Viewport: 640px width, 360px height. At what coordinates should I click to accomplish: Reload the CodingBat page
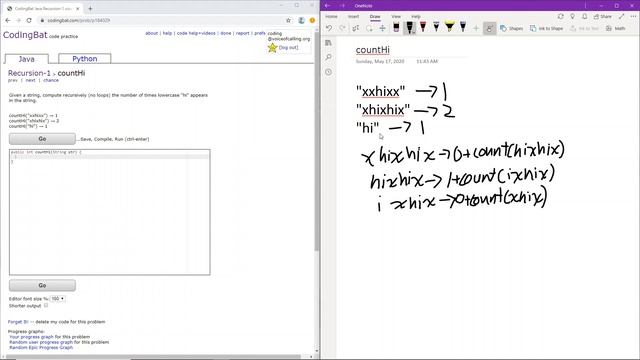[29, 20]
